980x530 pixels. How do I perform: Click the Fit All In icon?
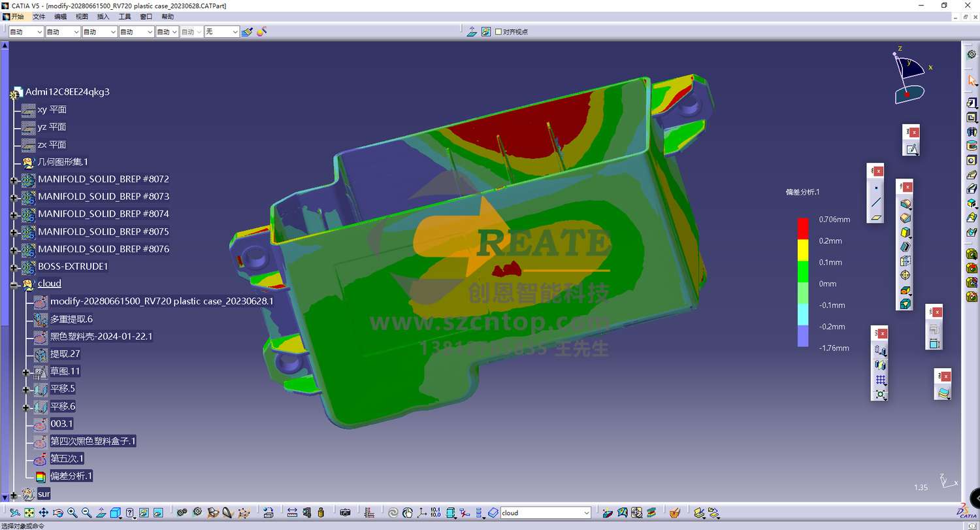[x=29, y=513]
